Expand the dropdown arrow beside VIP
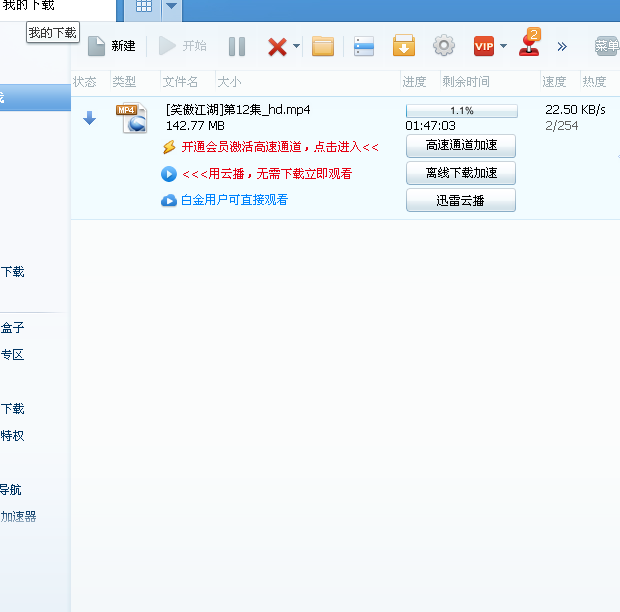The image size is (620, 612). pos(503,46)
